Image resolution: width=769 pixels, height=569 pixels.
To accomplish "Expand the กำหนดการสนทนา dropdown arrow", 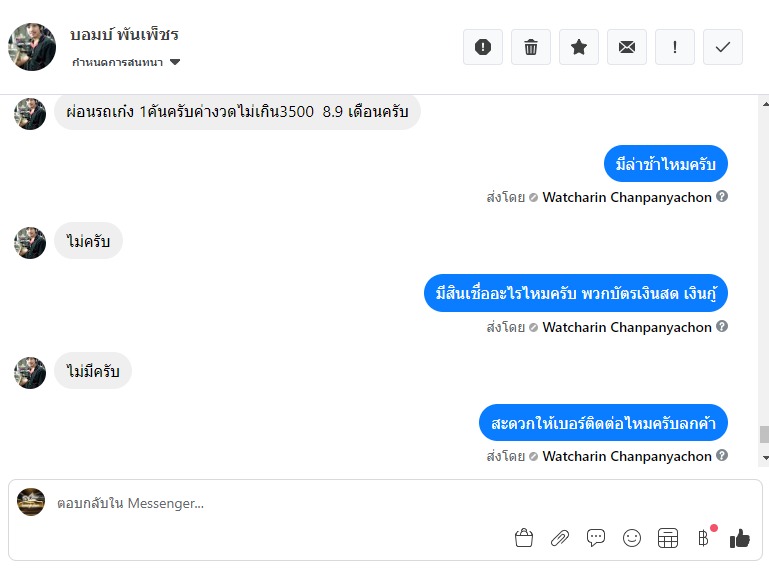I will pyautogui.click(x=175, y=62).
